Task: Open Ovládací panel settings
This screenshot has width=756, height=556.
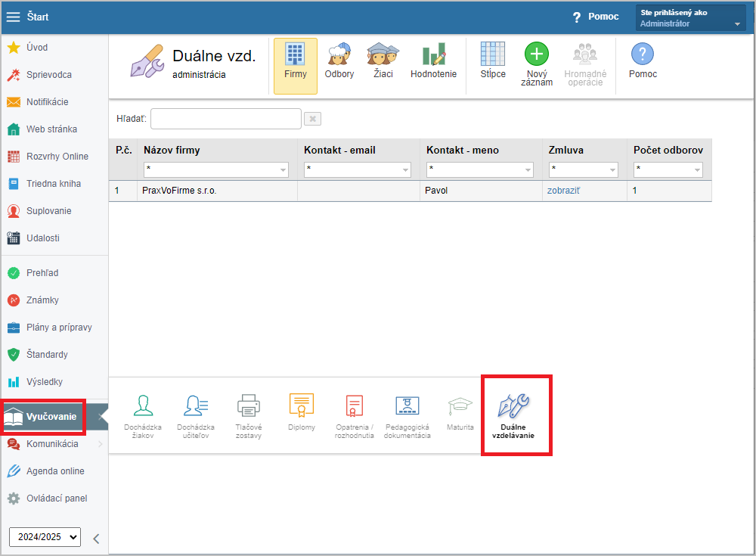Action: coord(47,499)
